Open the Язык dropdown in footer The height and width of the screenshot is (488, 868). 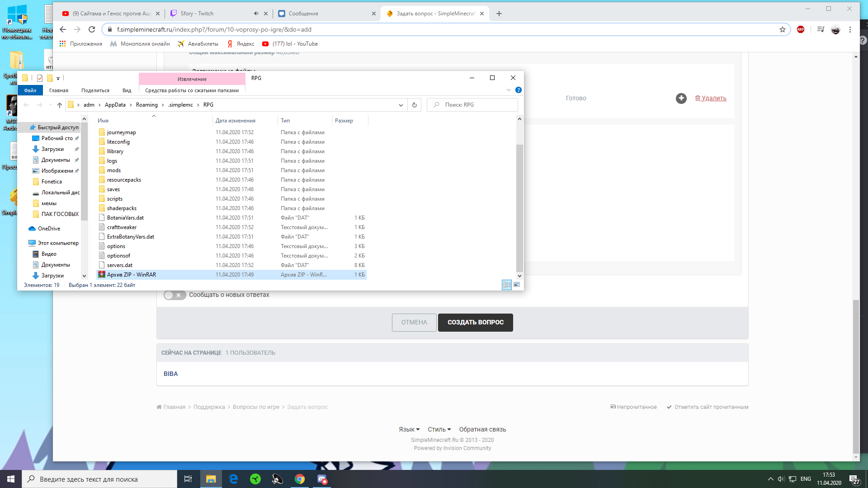409,429
